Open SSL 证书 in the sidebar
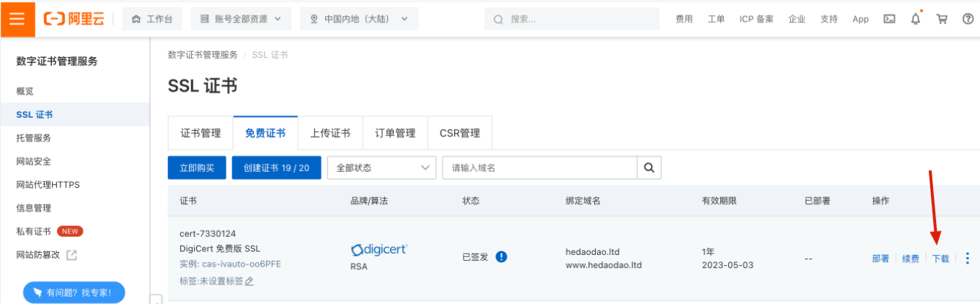This screenshot has height=304, width=980. (34, 115)
